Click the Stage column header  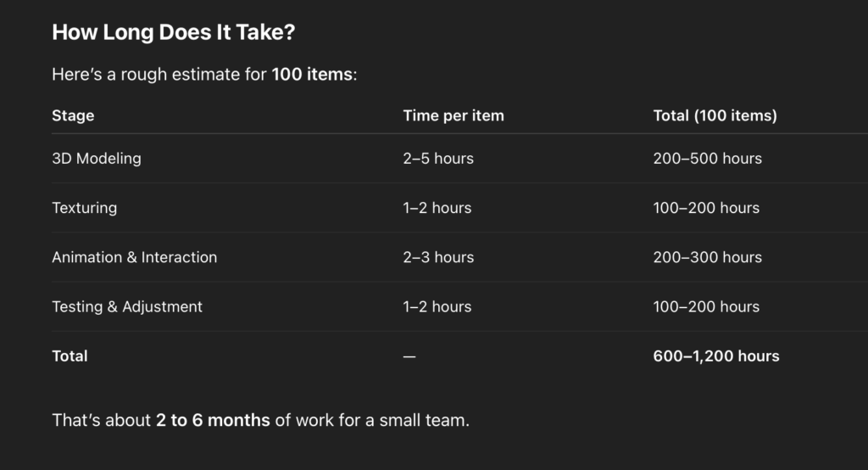[x=73, y=115]
